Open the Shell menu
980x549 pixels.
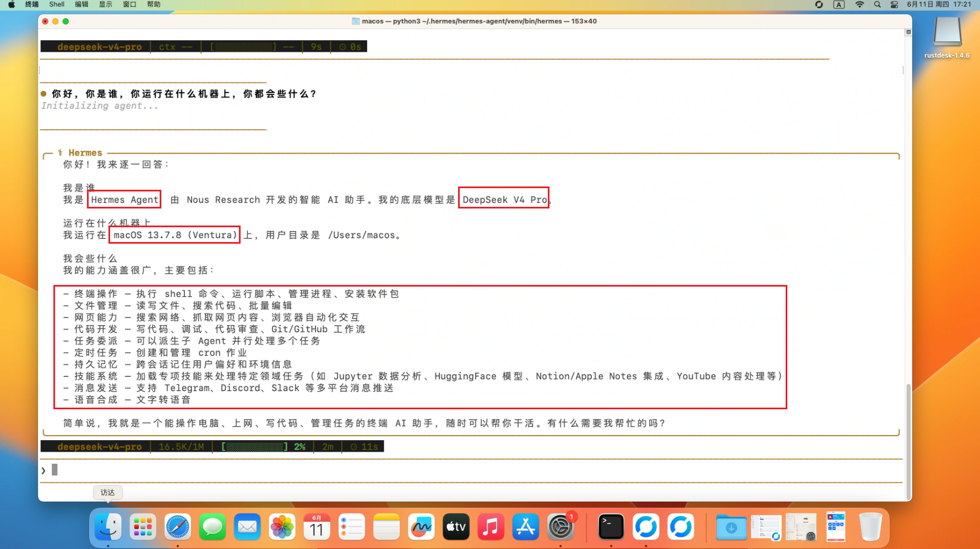click(57, 4)
